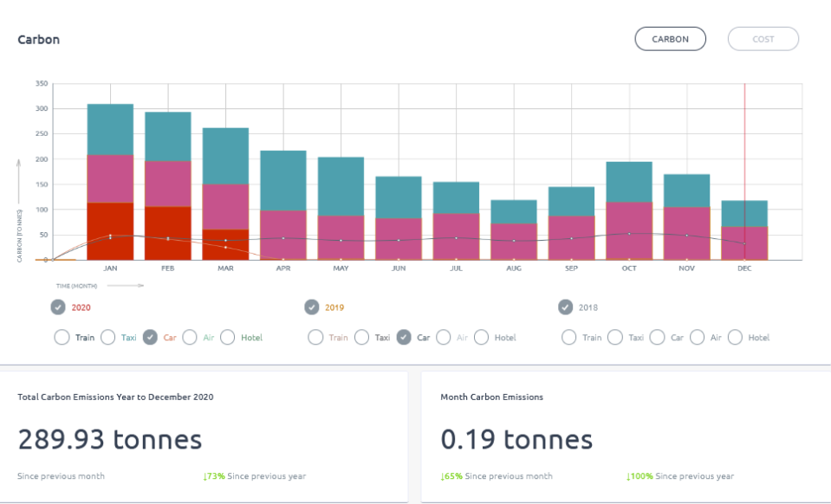Screen dimensions: 831x504
Task: Switch to the COST view
Action: tap(763, 39)
